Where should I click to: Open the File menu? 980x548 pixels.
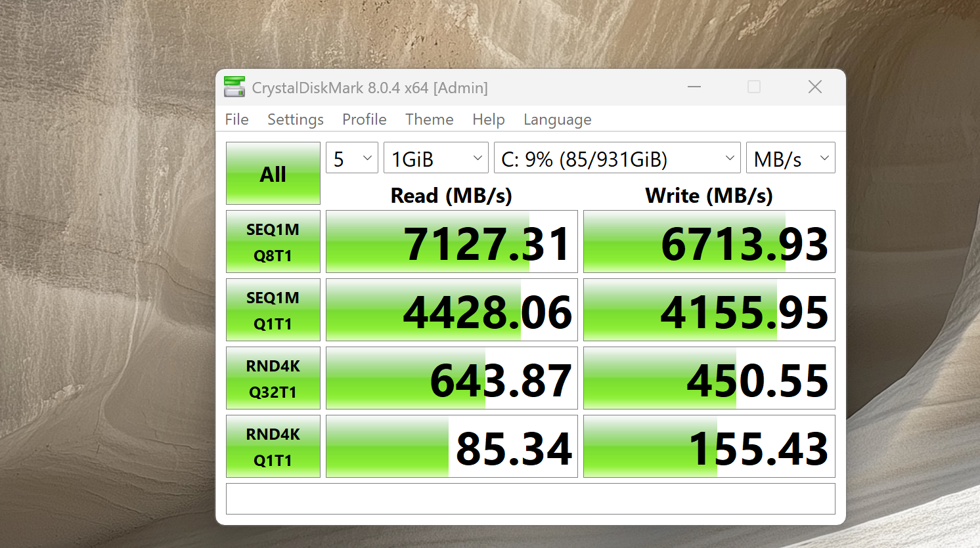coord(236,119)
